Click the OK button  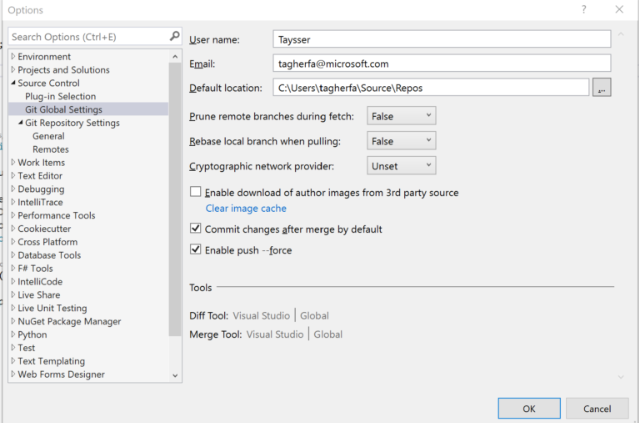(x=529, y=408)
